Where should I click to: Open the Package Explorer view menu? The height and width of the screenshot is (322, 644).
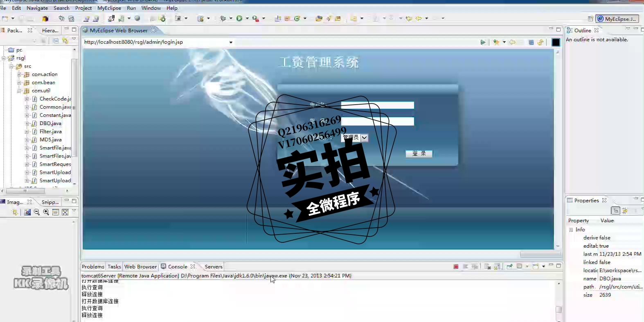click(x=74, y=39)
